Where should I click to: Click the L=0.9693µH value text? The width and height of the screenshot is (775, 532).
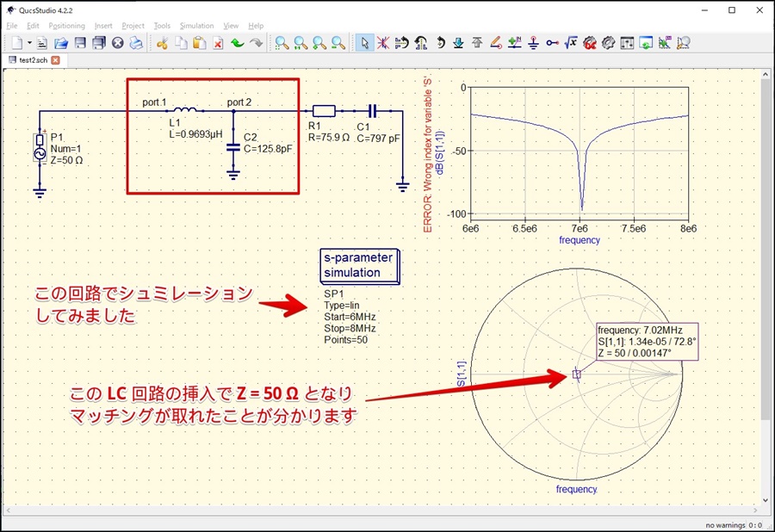195,134
